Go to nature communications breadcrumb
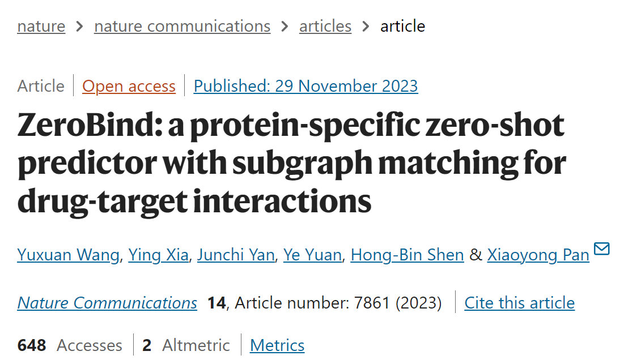This screenshot has height=364, width=624. (x=182, y=27)
